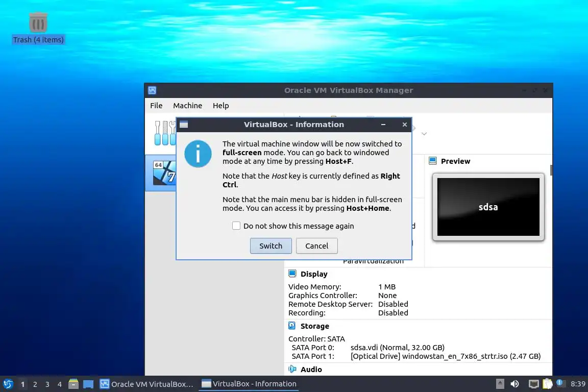This screenshot has height=392, width=588.
Task: Click the windowstan_en_7x86_strtr.iso optical drive entry
Action: point(446,356)
